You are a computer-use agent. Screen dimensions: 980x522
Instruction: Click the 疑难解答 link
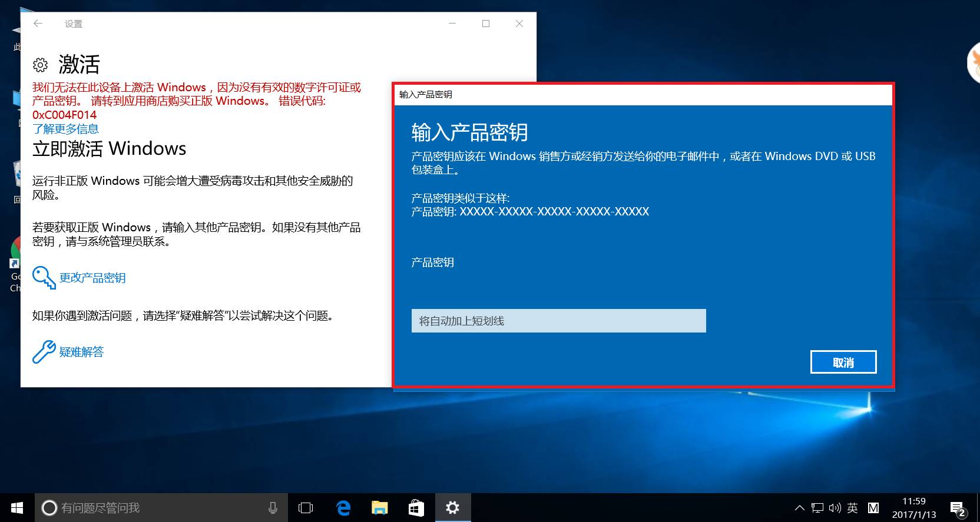[81, 352]
